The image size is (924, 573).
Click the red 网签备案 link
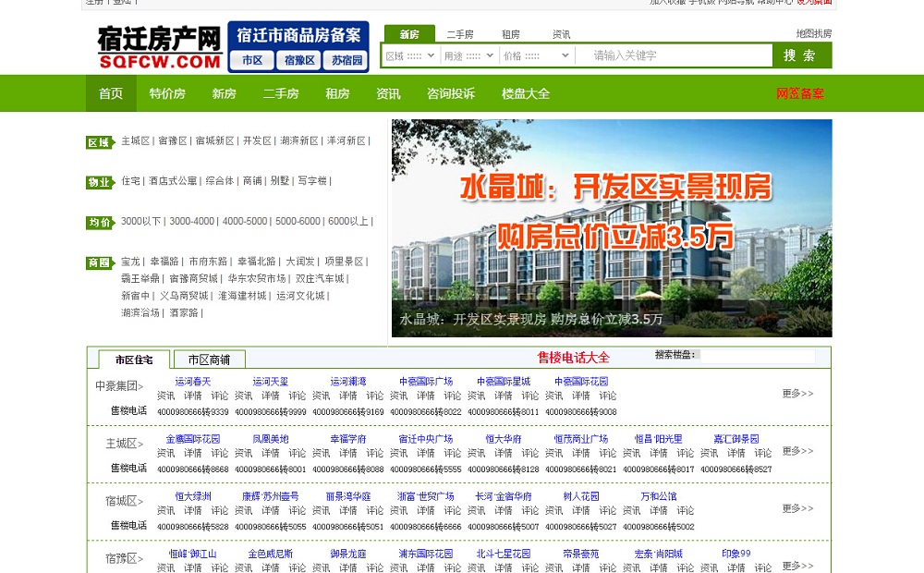point(800,93)
